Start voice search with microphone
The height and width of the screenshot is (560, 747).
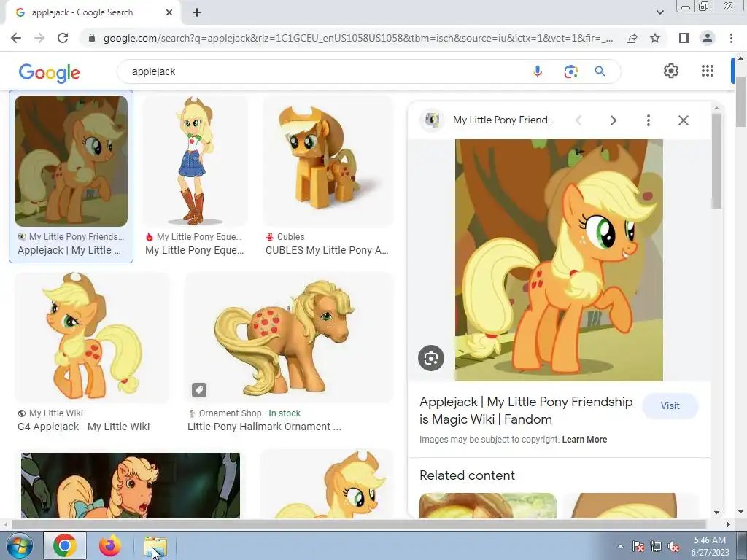(x=538, y=71)
